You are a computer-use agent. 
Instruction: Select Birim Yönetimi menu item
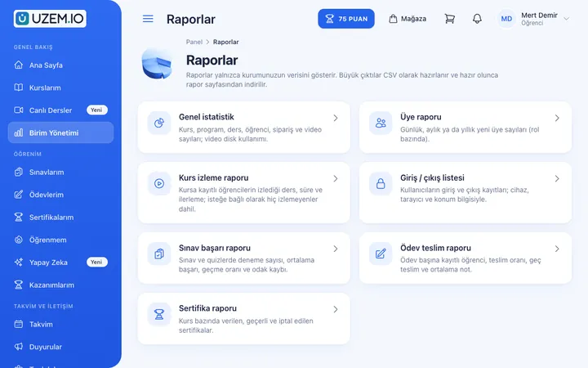pos(60,132)
